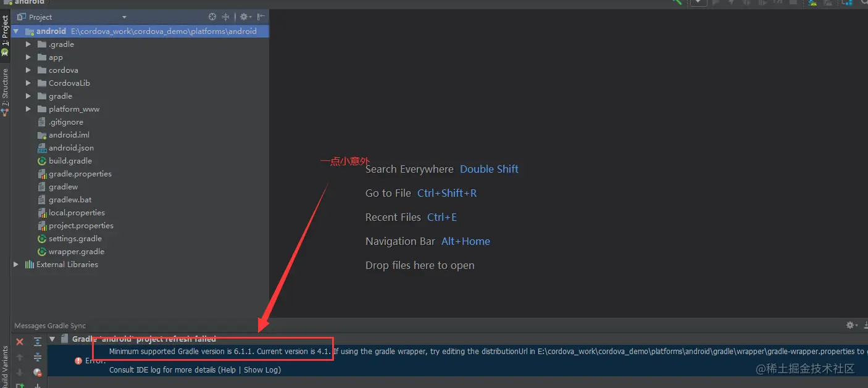The image size is (868, 388).
Task: Collapse the android root project node
Action: click(x=16, y=31)
